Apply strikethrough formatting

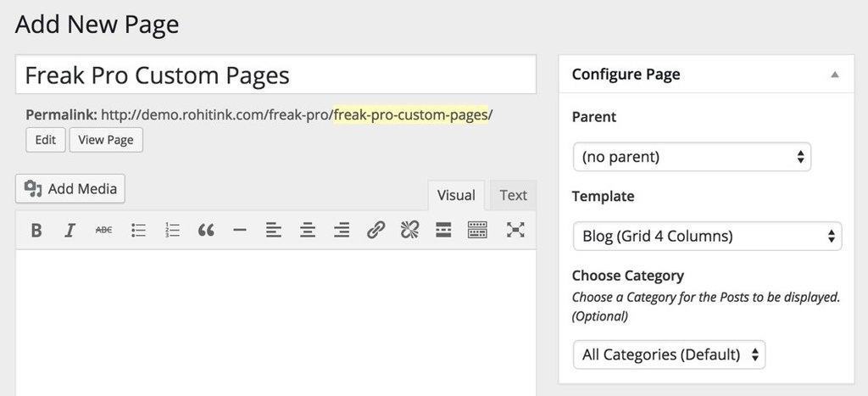tap(103, 230)
